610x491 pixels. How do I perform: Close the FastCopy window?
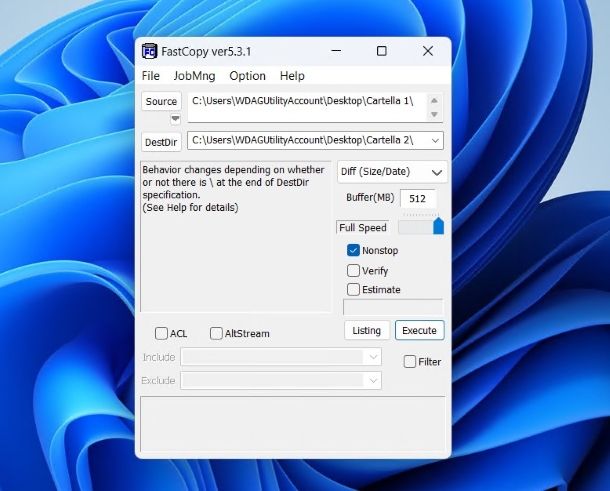[428, 51]
